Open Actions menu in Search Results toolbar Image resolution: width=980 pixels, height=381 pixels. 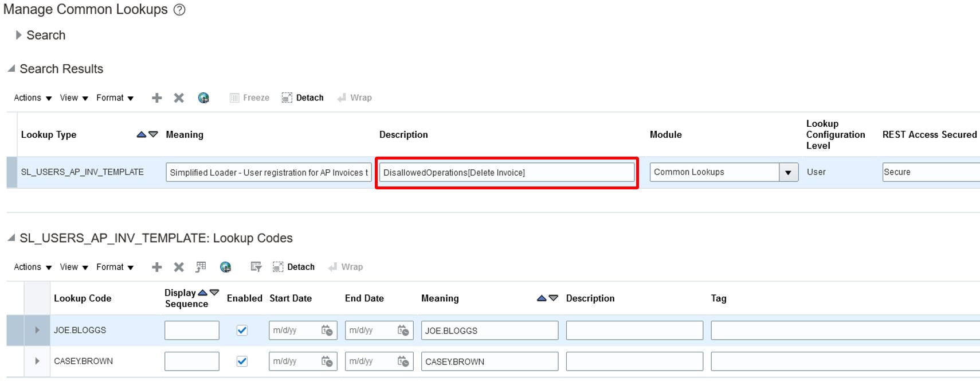pyautogui.click(x=33, y=98)
